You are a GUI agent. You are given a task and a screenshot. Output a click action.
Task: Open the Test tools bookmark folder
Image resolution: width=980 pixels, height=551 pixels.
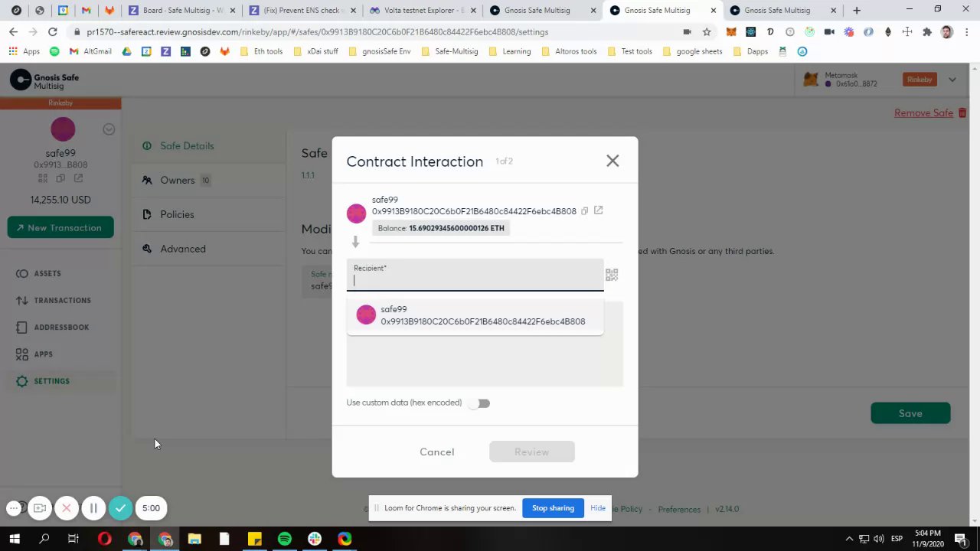629,51
